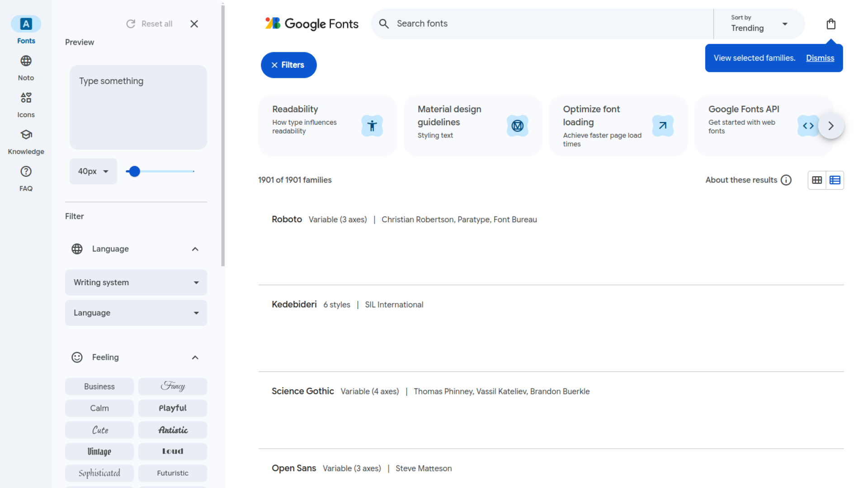Enable the Vintage feeling filter
868x488 pixels.
click(99, 451)
